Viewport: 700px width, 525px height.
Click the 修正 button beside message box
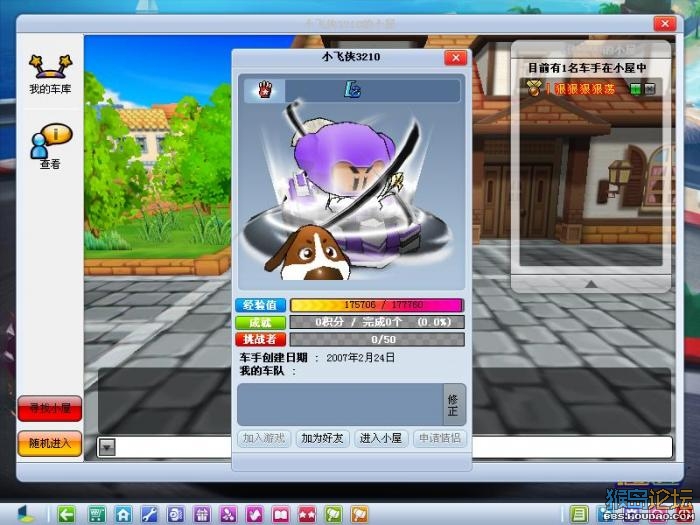click(453, 405)
